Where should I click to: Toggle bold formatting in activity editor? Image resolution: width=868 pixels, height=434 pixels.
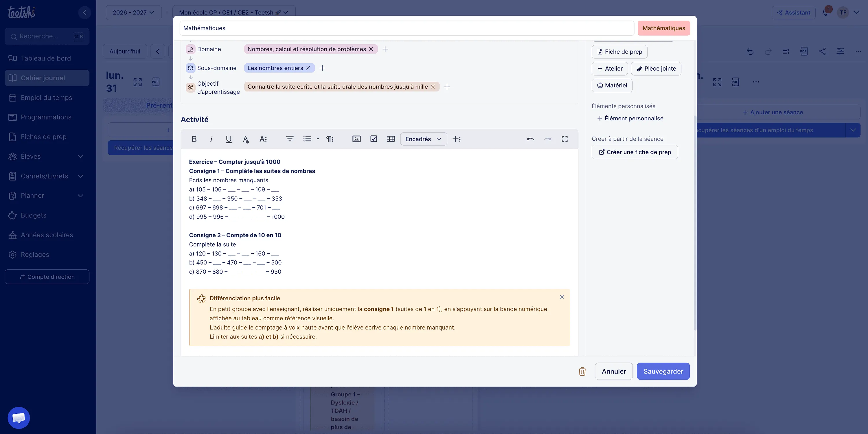click(x=194, y=139)
